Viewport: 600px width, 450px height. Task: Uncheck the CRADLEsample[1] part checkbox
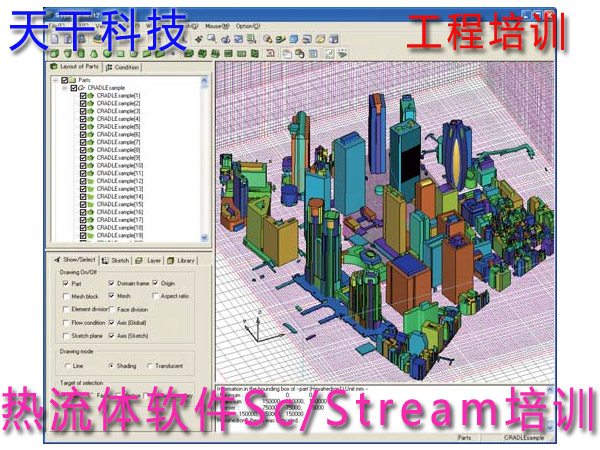(83, 96)
